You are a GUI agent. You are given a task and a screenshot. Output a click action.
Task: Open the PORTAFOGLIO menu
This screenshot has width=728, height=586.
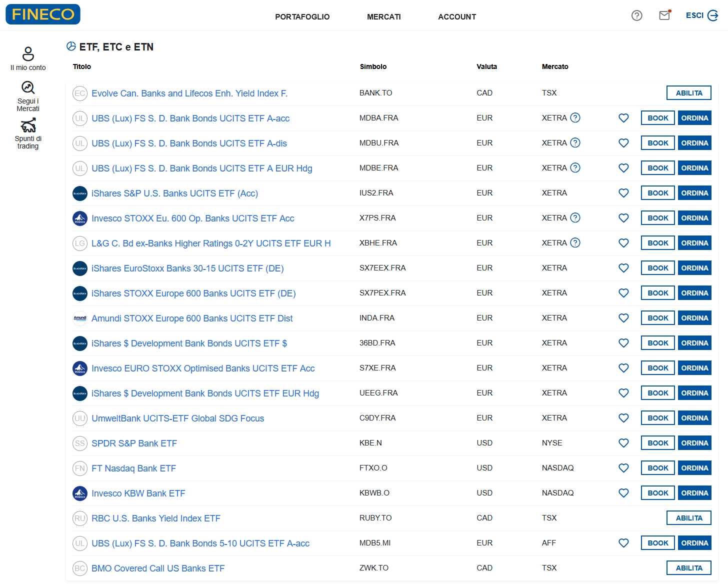point(302,17)
